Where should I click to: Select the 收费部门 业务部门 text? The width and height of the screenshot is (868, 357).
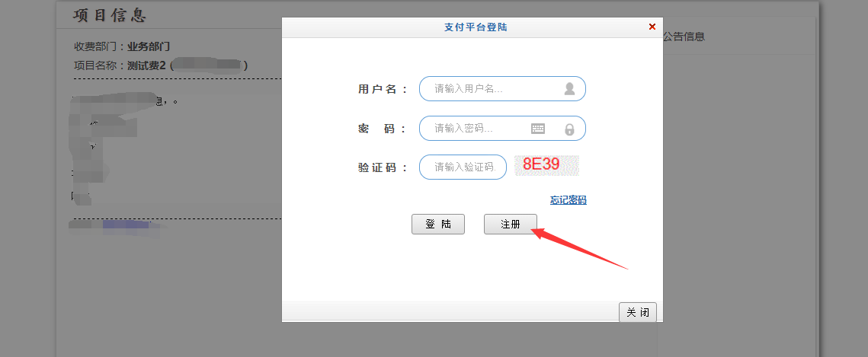coord(122,47)
